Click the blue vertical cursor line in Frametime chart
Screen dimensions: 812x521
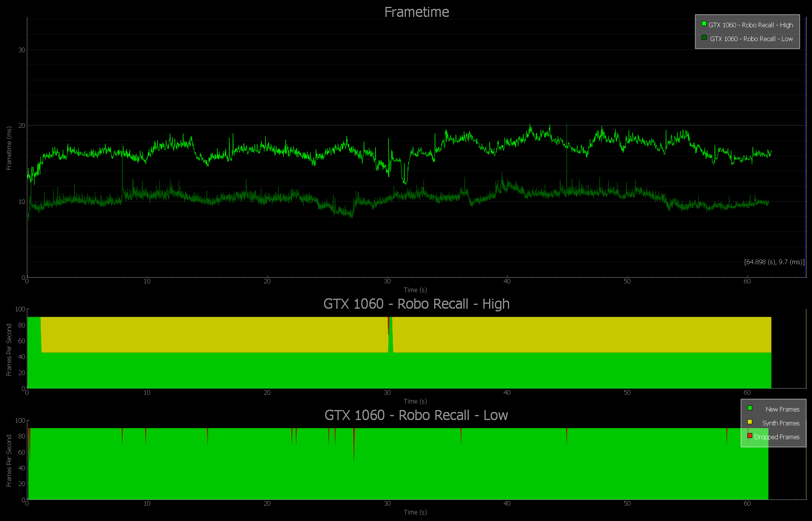(x=805, y=147)
